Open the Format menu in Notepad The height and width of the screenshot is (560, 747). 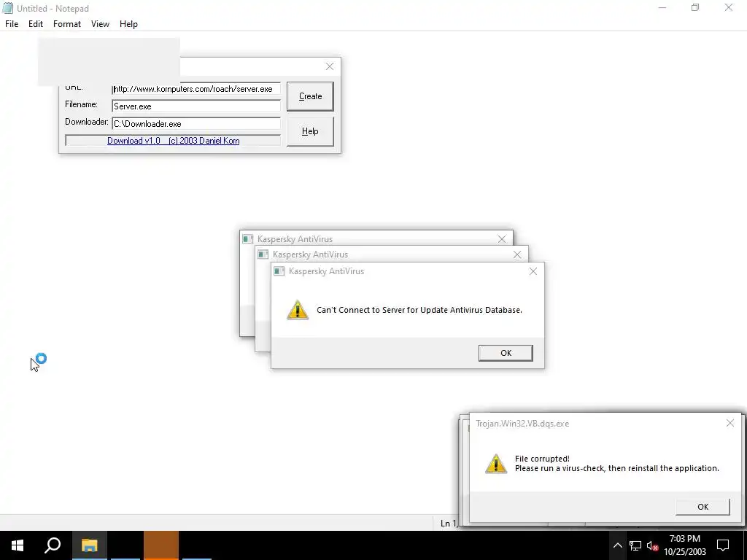pos(67,24)
